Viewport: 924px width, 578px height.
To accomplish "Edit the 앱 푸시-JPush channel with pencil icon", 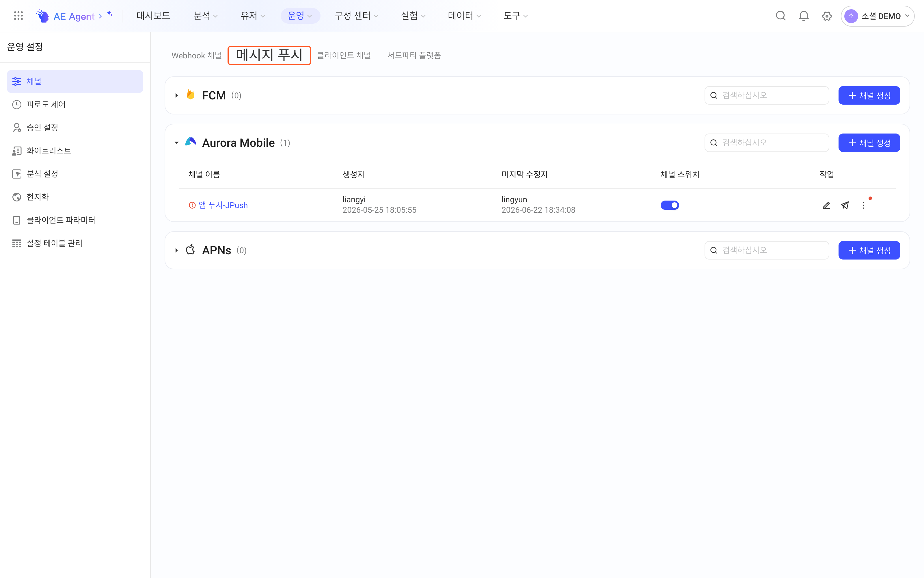I will click(826, 205).
